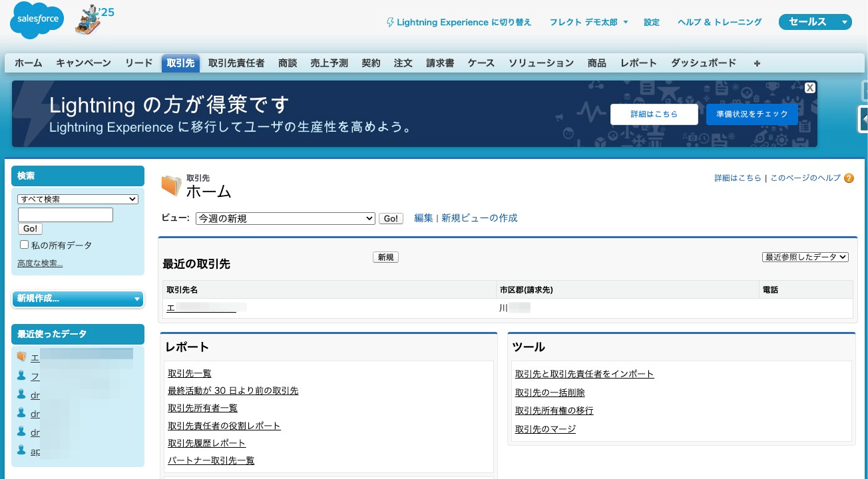Open the 今週の新規 view dropdown

click(x=285, y=218)
